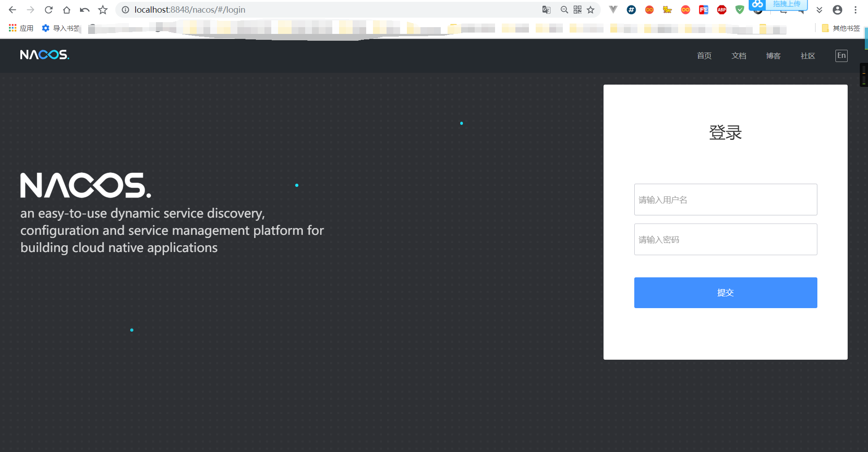Switch the language with the En button
The height and width of the screenshot is (452, 868).
[x=841, y=56]
